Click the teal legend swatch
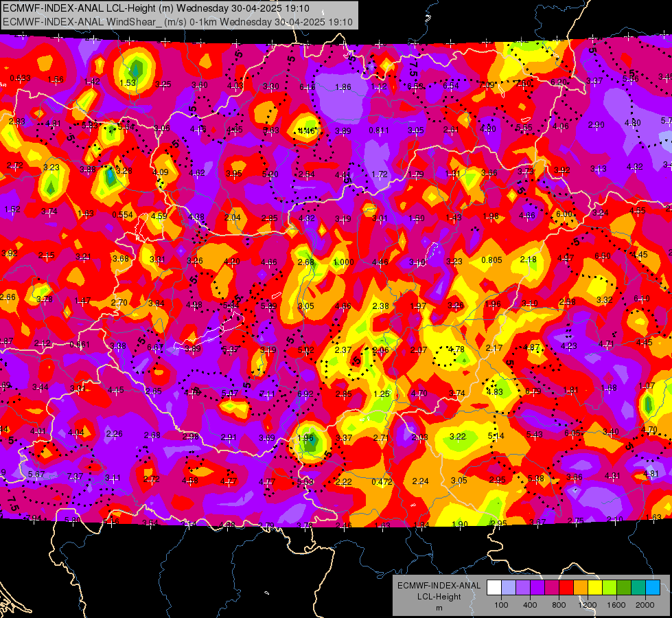The width and height of the screenshot is (672, 618). (x=638, y=588)
